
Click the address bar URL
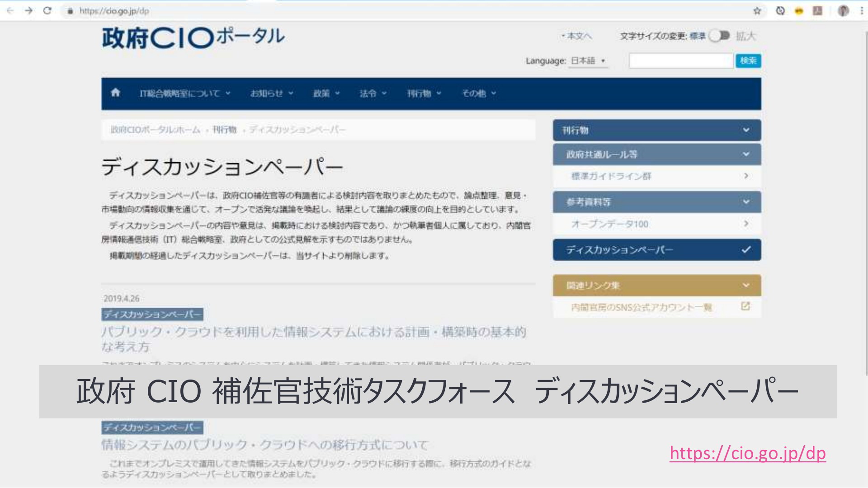click(114, 11)
